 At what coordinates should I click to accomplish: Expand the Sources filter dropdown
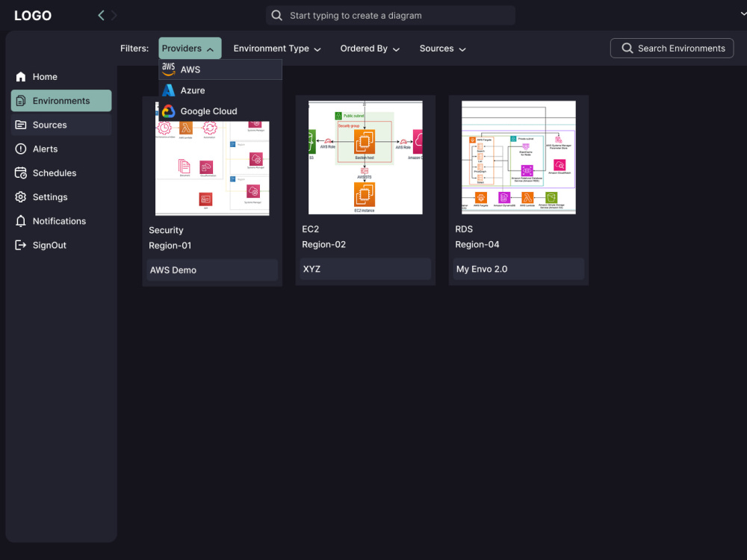coord(442,49)
